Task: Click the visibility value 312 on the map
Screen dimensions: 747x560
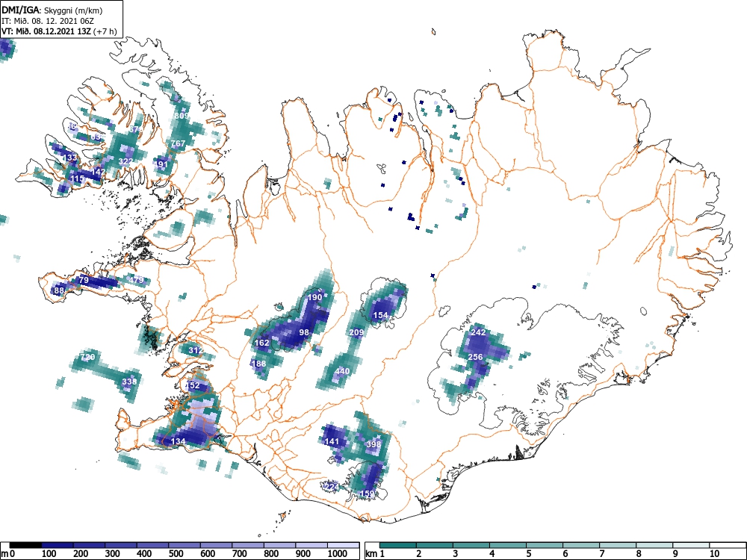Action: click(196, 350)
